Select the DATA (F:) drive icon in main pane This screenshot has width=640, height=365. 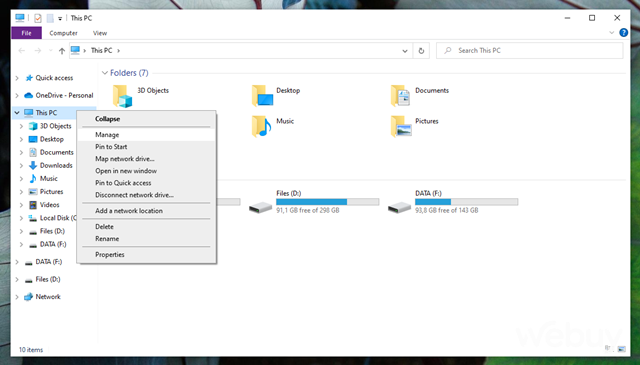(x=399, y=207)
